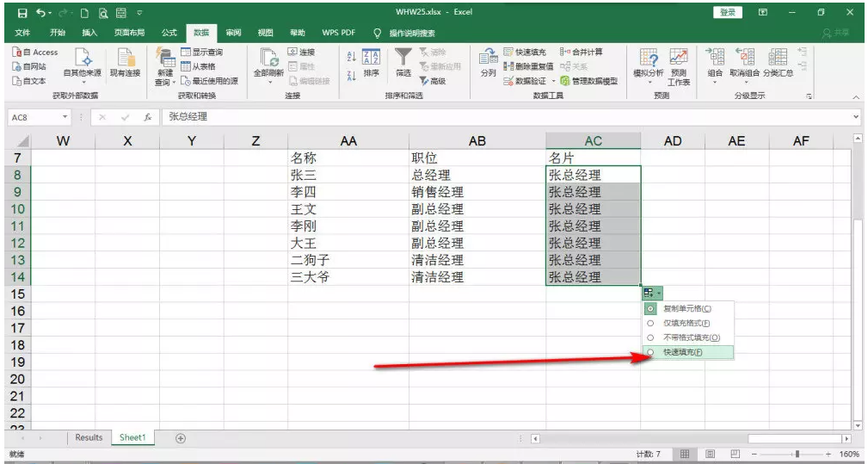Open the Sort (排序) dialog
This screenshot has height=464, width=868.
pos(371,63)
